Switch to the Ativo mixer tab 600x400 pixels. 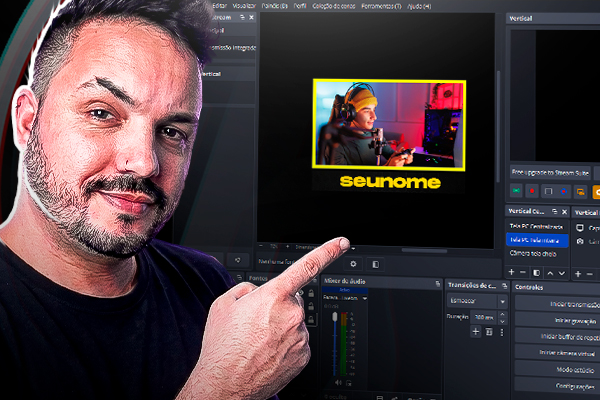(345, 290)
